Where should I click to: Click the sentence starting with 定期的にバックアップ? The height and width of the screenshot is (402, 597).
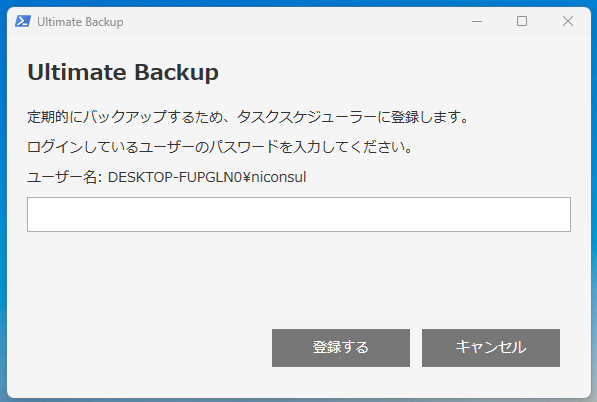coord(248,117)
